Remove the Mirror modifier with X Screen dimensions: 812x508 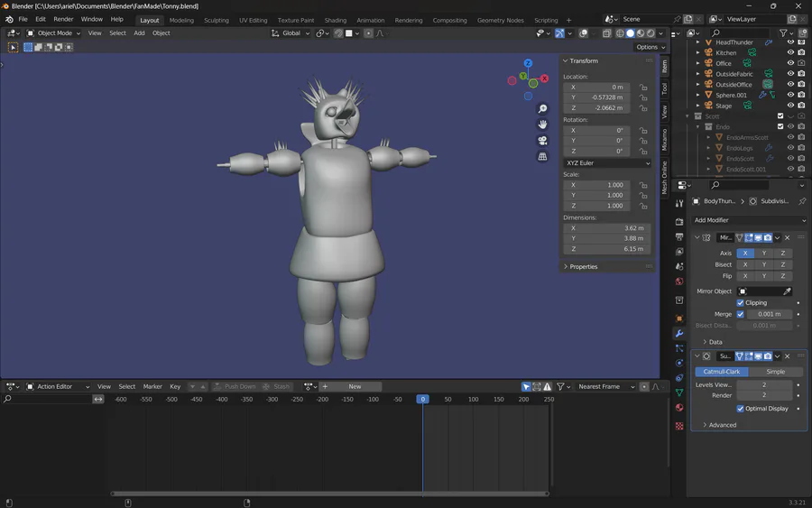click(787, 237)
